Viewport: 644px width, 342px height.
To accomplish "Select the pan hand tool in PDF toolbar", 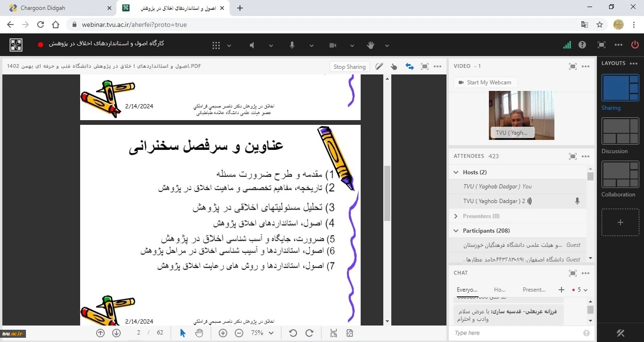I will click(x=199, y=333).
